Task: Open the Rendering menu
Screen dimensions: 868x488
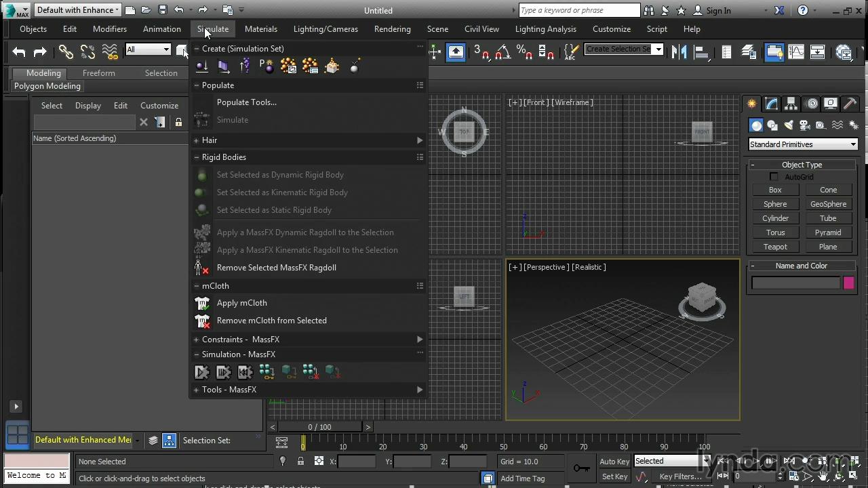Action: [392, 29]
